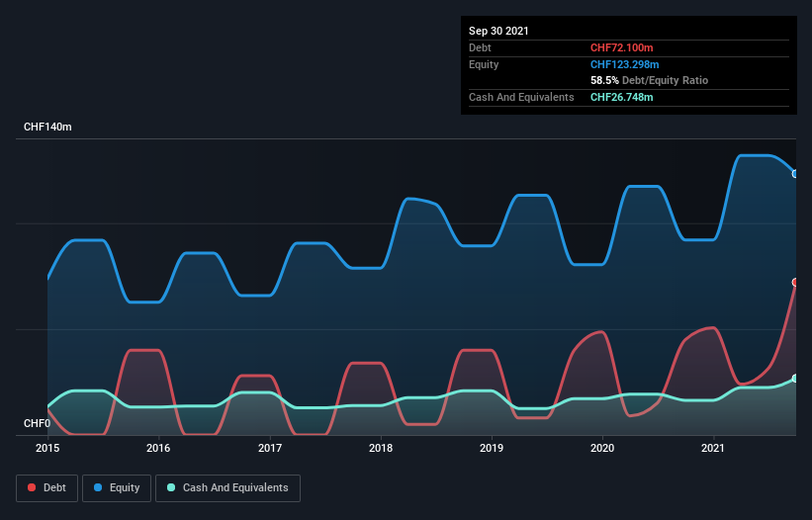
Task: Select the Cash endpoint marker on chart
Action: coord(795,379)
